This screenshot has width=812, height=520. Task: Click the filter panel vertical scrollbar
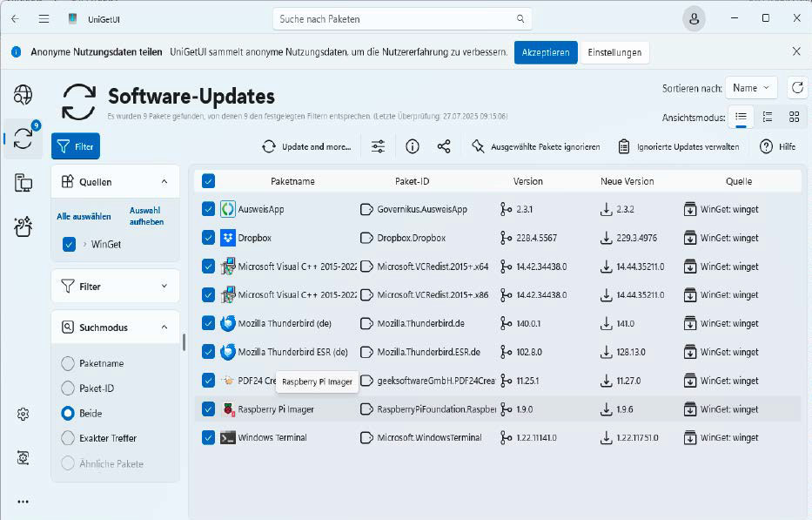point(184,342)
